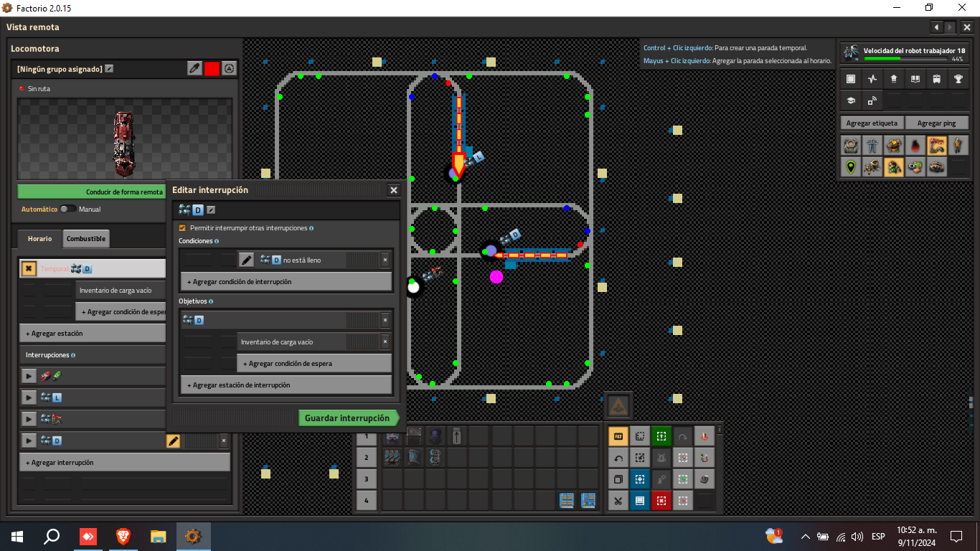The width and height of the screenshot is (980, 551).
Task: Center map view on locomotive icon
Action: pos(229,69)
